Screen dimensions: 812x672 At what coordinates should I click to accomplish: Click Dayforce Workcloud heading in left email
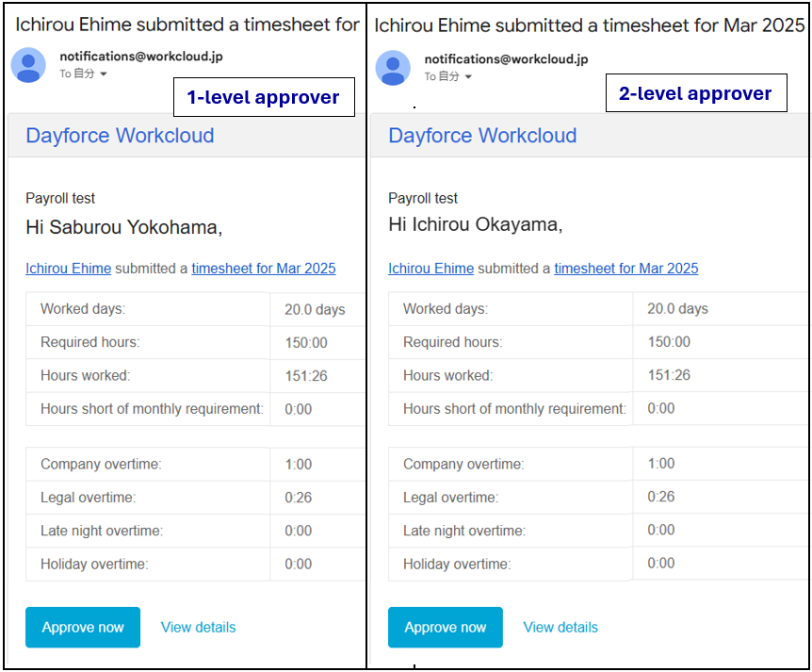pyautogui.click(x=121, y=135)
